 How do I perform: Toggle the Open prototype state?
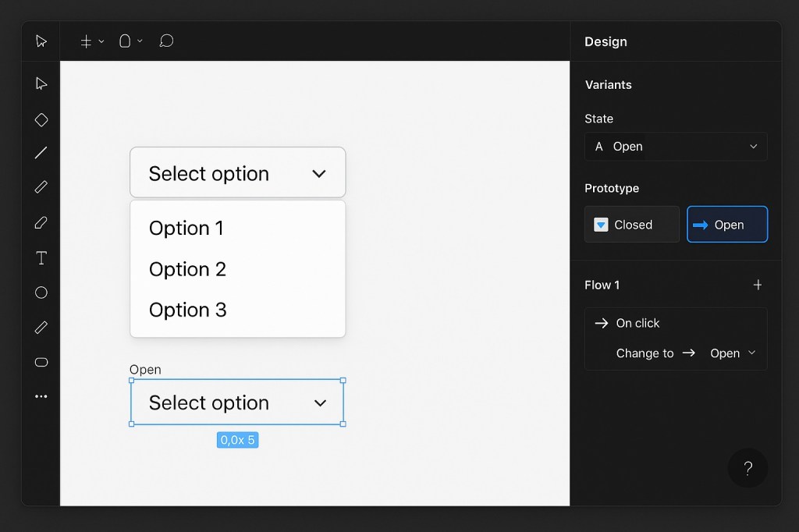pyautogui.click(x=726, y=224)
